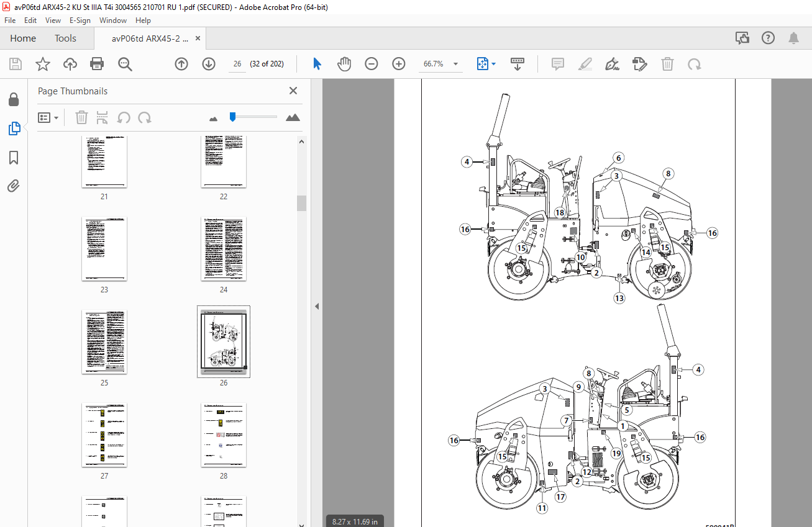Open Help with the question mark icon
The height and width of the screenshot is (527, 812).
click(768, 38)
